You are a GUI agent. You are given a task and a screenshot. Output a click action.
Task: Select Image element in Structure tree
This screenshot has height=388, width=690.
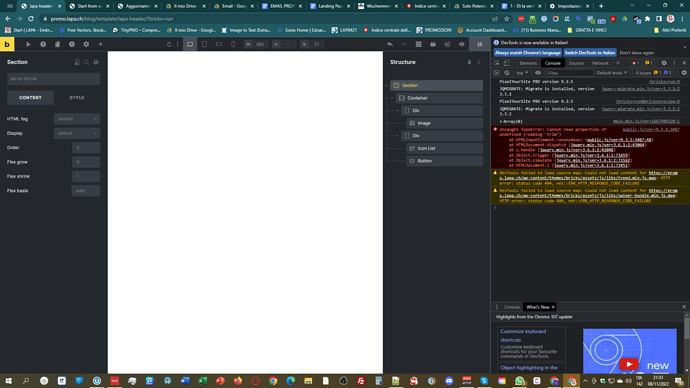(x=444, y=123)
